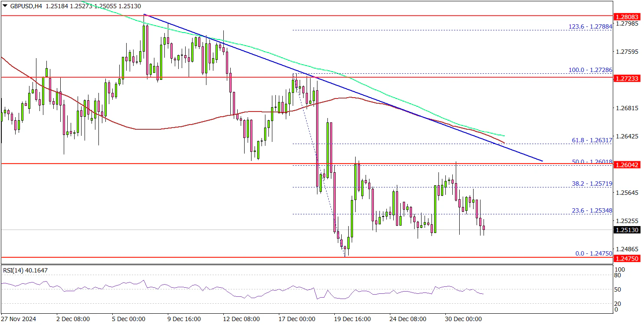The image size is (644, 325).
Task: Click the 0.0 Fibonacci level label
Action: (x=593, y=253)
